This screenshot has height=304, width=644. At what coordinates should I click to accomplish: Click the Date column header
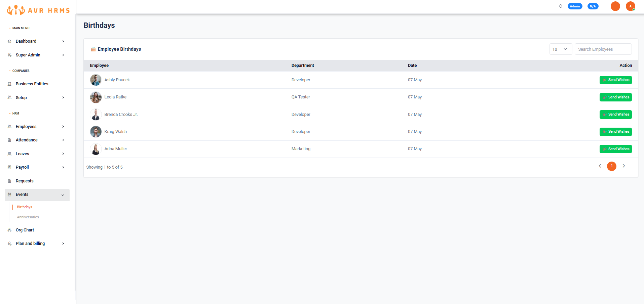point(412,66)
